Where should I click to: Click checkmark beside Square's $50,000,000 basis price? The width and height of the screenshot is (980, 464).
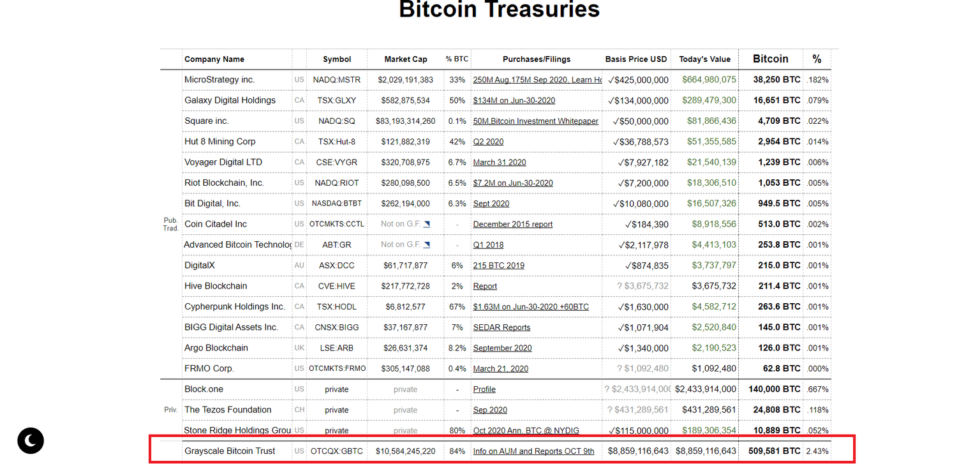617,121
